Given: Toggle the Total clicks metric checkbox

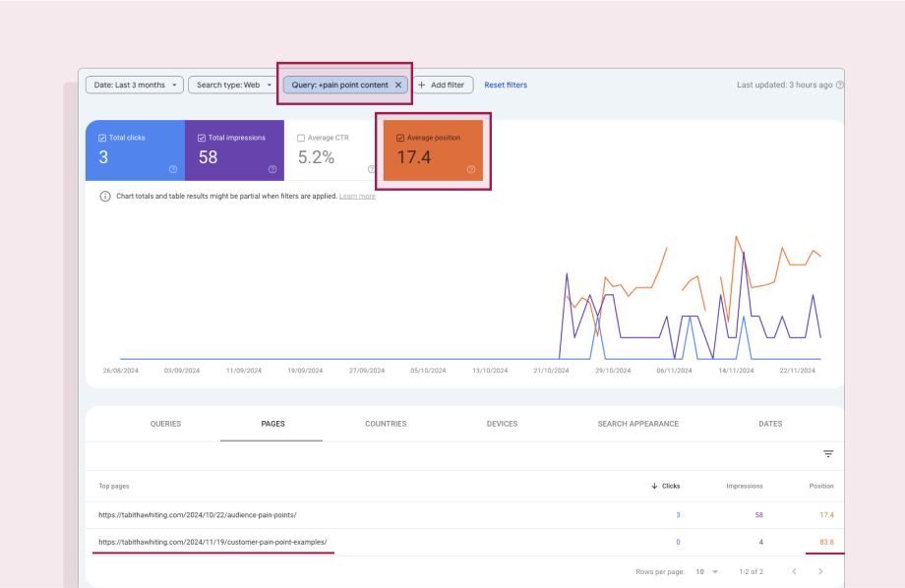Looking at the screenshot, I should point(101,138).
